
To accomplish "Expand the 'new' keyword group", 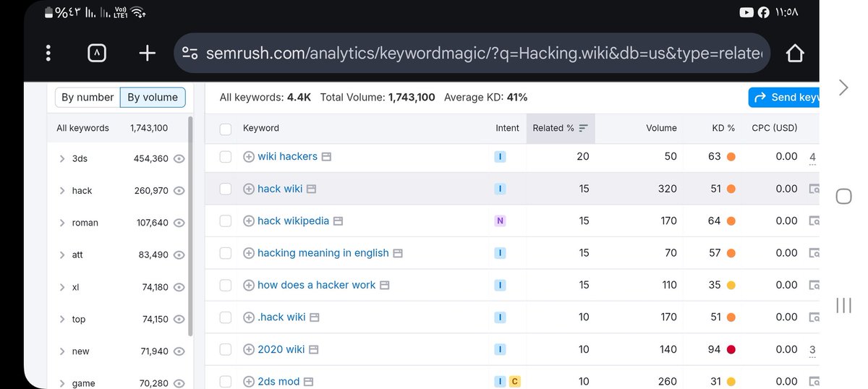I will tap(62, 351).
